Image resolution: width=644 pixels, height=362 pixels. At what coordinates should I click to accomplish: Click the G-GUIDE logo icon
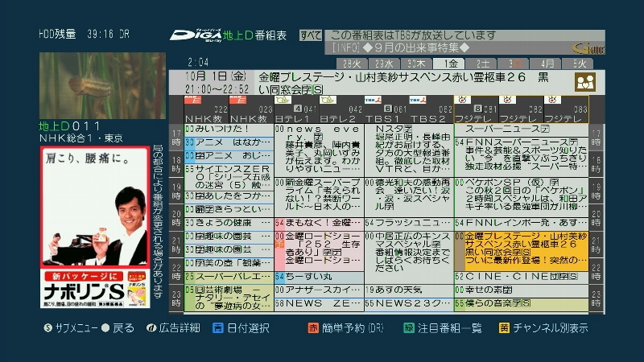(x=589, y=49)
